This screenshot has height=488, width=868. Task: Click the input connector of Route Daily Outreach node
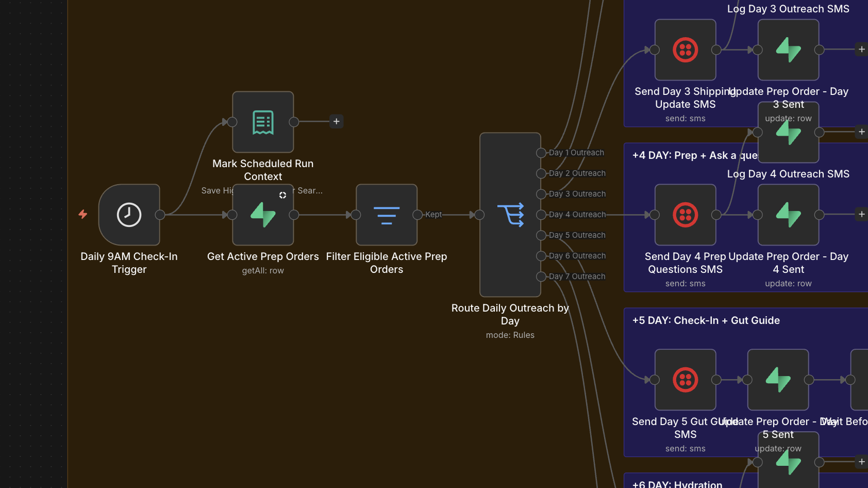pyautogui.click(x=479, y=215)
